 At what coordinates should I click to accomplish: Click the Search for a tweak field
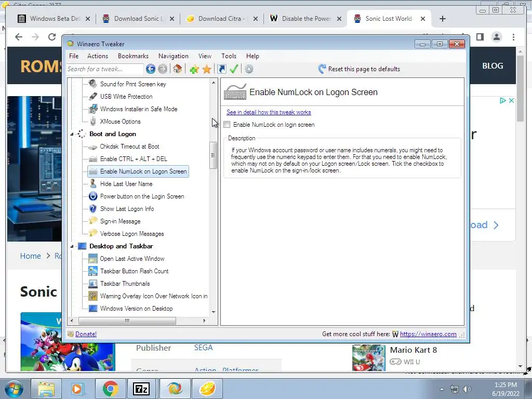[x=105, y=69]
